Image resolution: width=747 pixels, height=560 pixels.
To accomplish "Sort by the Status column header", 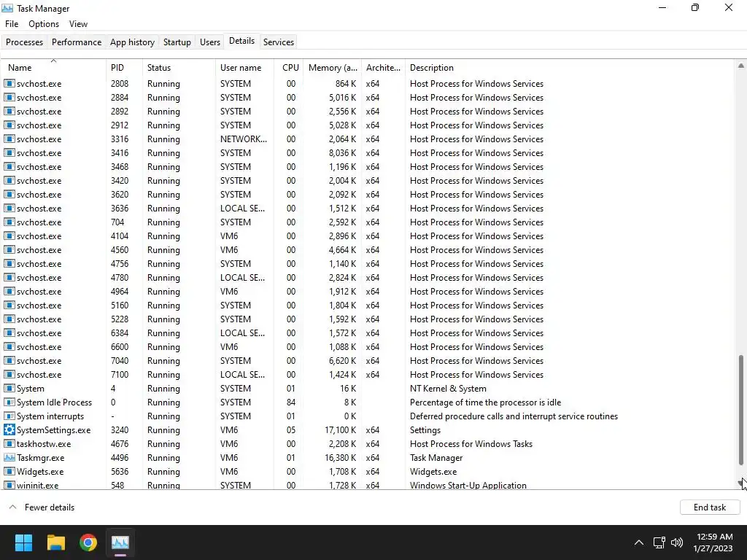I will (x=179, y=68).
